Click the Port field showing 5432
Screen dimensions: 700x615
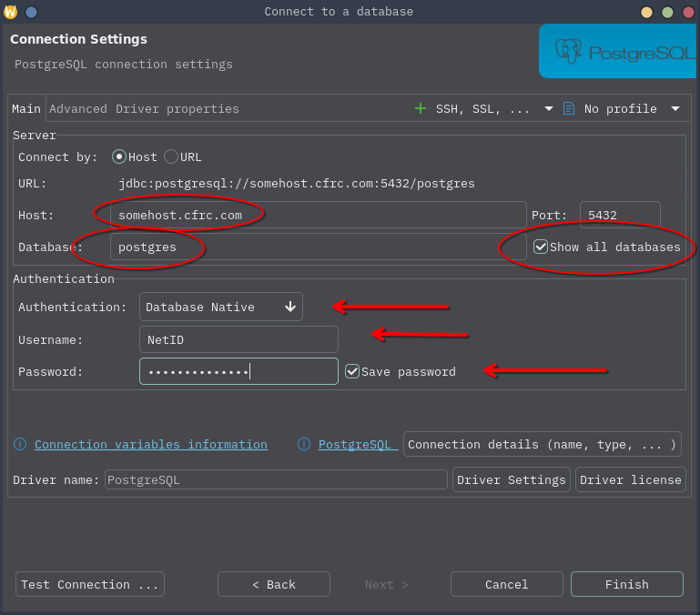coord(620,215)
